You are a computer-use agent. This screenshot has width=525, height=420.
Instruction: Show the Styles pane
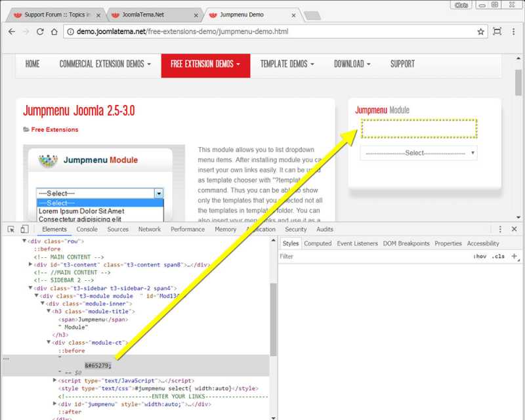pos(290,243)
